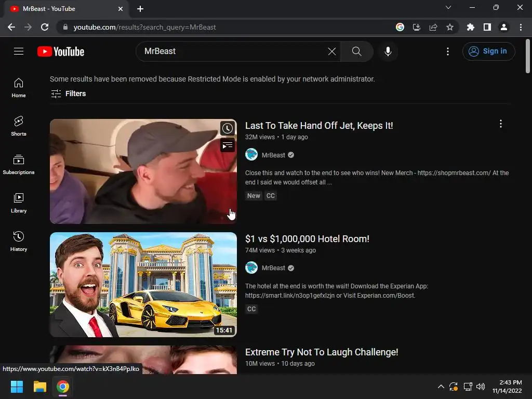The height and width of the screenshot is (399, 532).
Task: Click the address bar URL
Action: 144,27
